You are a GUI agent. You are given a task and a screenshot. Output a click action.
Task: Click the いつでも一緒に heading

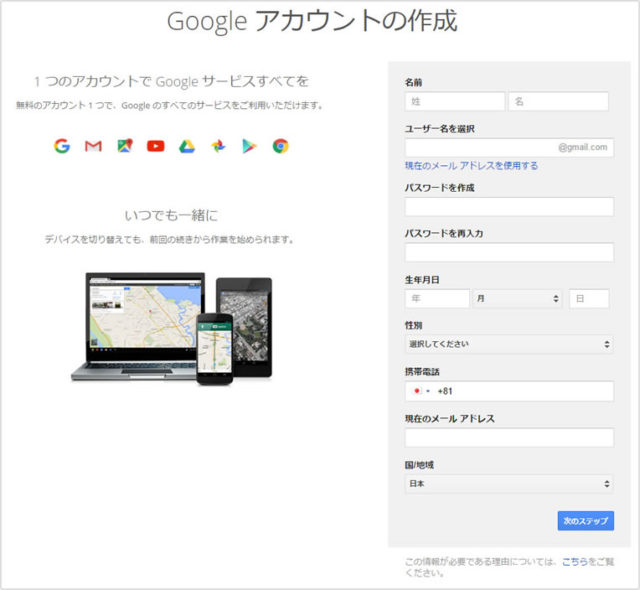(x=171, y=215)
